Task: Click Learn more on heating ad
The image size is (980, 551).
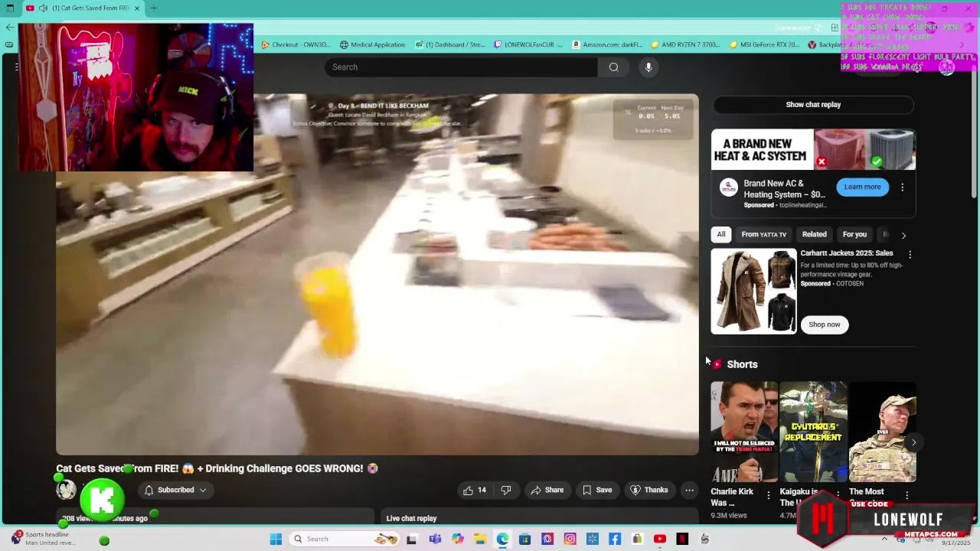Action: tap(862, 187)
